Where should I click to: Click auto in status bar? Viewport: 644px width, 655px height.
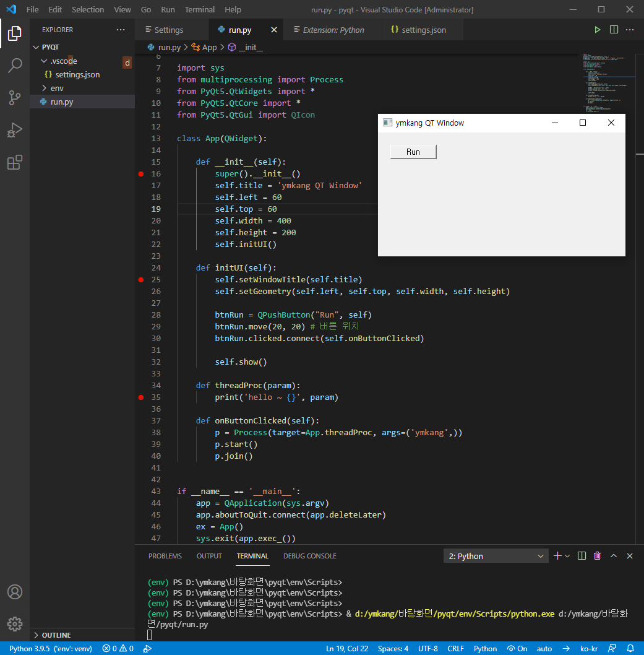pos(544,648)
